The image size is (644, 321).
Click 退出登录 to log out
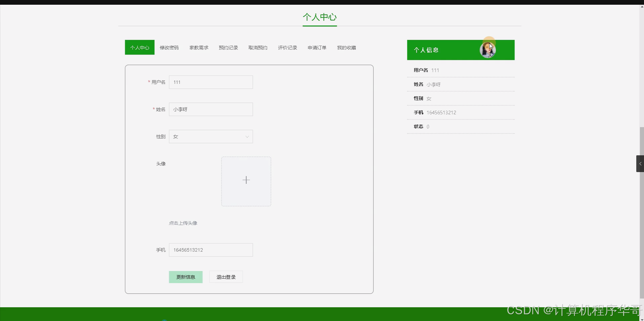(x=226, y=277)
